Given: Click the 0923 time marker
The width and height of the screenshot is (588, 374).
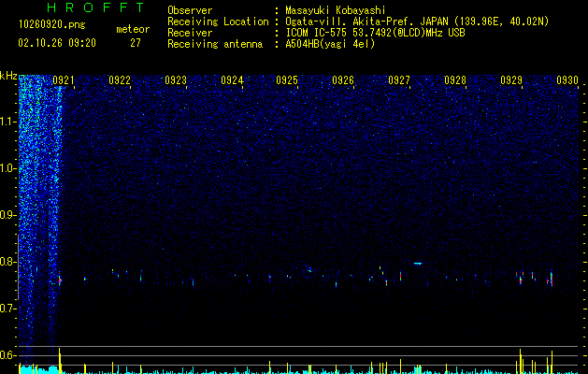Looking at the screenshot, I should click(x=176, y=80).
